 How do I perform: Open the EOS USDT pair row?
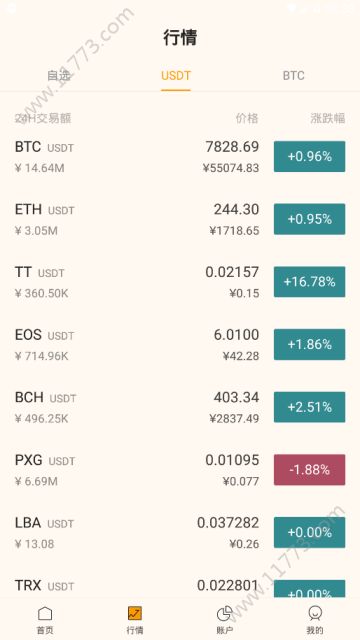[x=180, y=344]
